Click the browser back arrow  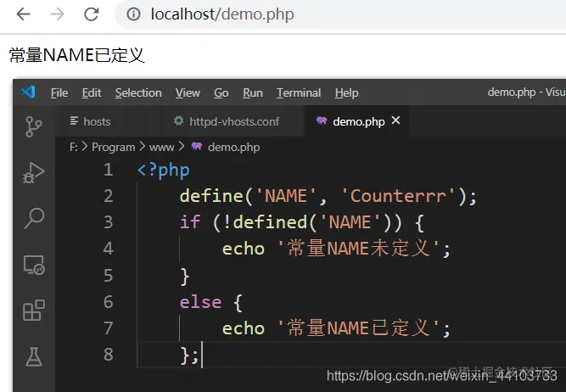tap(24, 14)
